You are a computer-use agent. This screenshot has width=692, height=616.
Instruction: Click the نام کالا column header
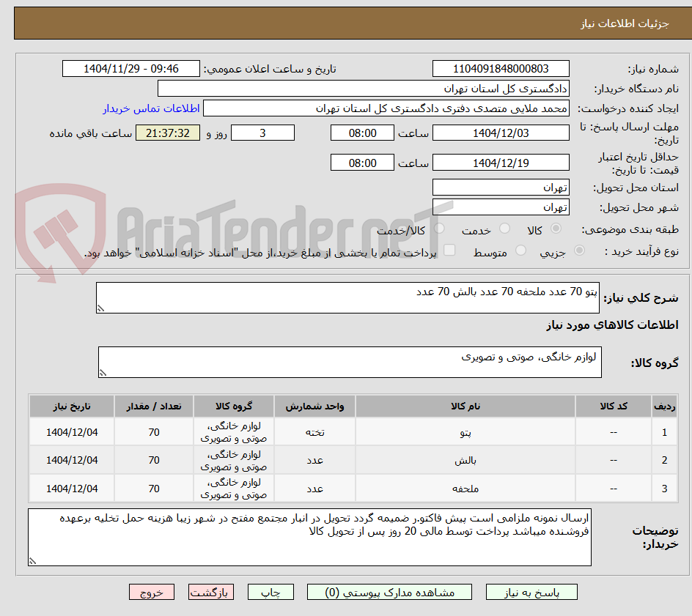(x=465, y=406)
